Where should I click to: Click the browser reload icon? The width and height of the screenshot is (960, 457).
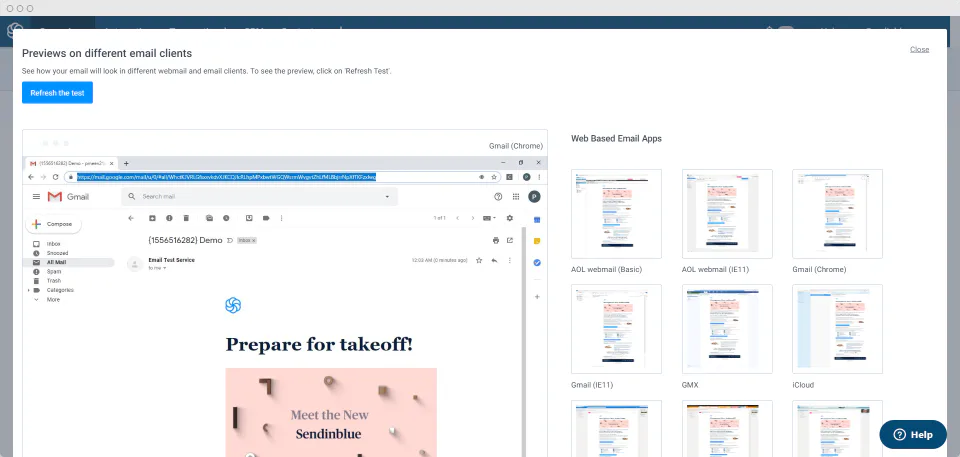coord(55,176)
